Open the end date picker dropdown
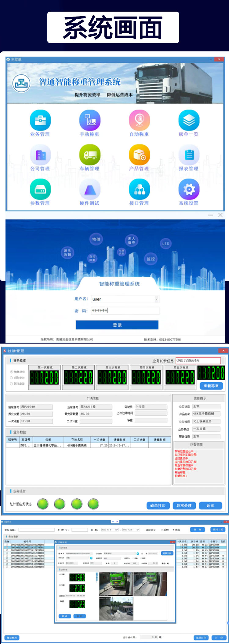The image size is (229, 644). coord(138,530)
